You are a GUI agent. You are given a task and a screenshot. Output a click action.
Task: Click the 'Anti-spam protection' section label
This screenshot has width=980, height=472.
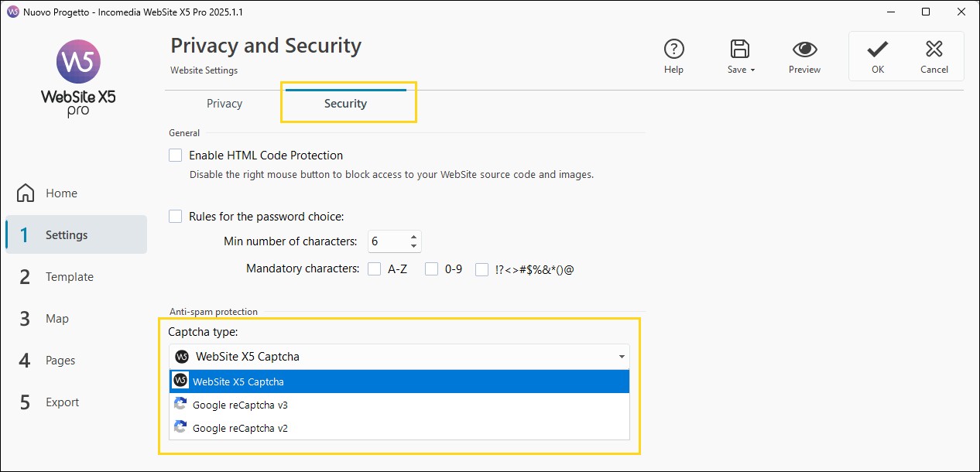coord(214,312)
